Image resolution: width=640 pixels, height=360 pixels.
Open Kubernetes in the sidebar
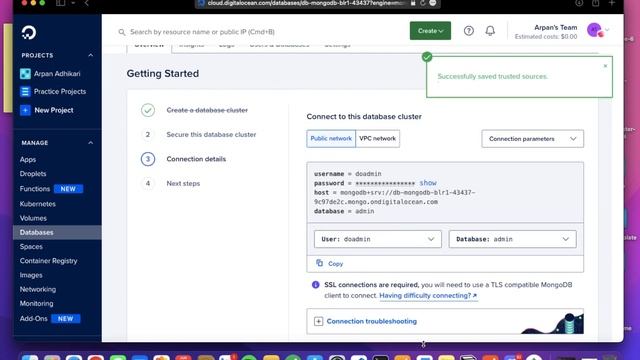click(38, 204)
